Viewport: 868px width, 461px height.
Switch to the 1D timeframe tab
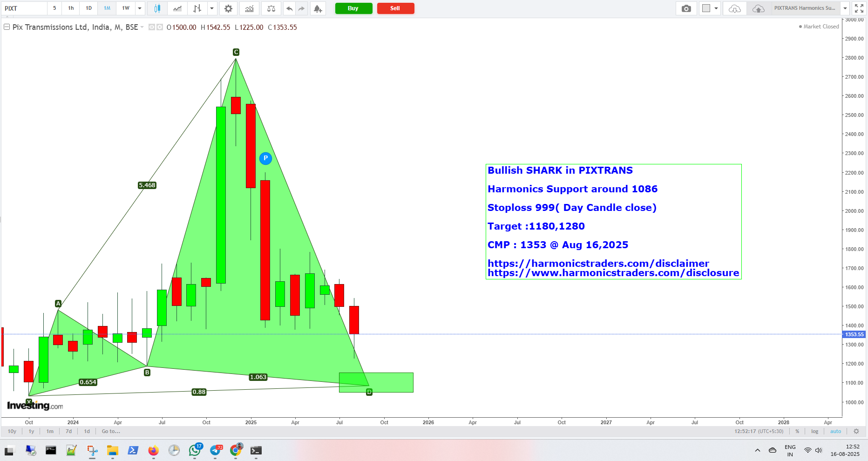(88, 8)
